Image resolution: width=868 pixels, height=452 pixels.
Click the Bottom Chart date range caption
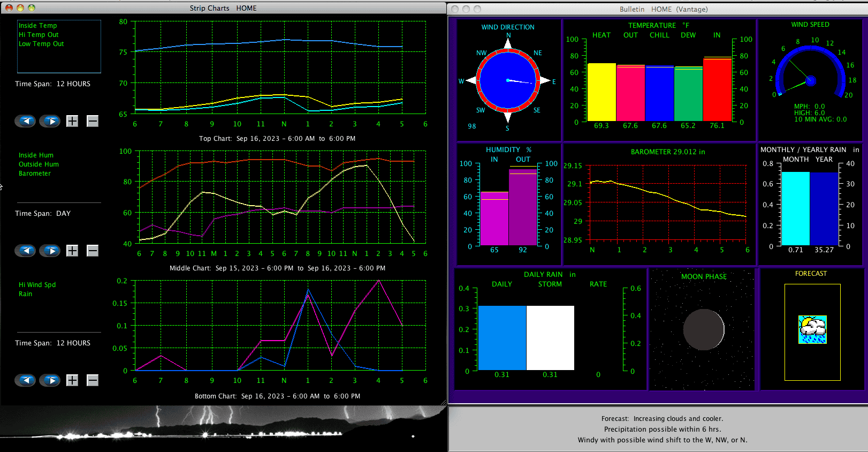(x=277, y=396)
